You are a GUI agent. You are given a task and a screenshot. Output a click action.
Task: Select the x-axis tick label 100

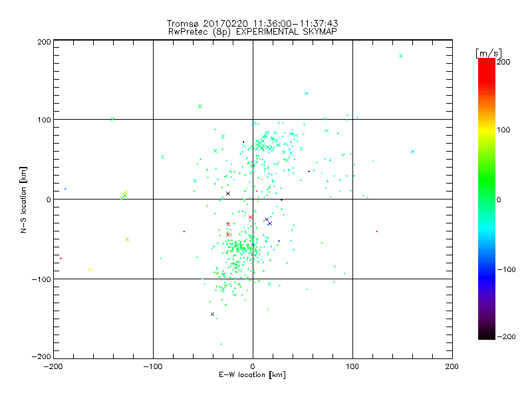click(x=352, y=366)
